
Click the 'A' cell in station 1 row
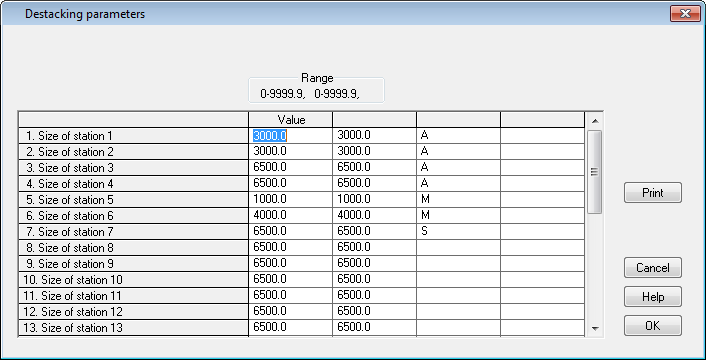[458, 135]
